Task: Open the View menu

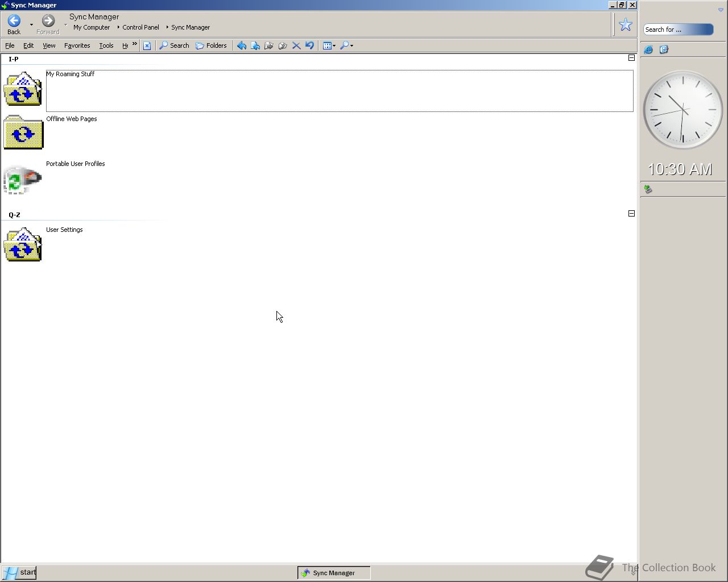Action: tap(49, 45)
